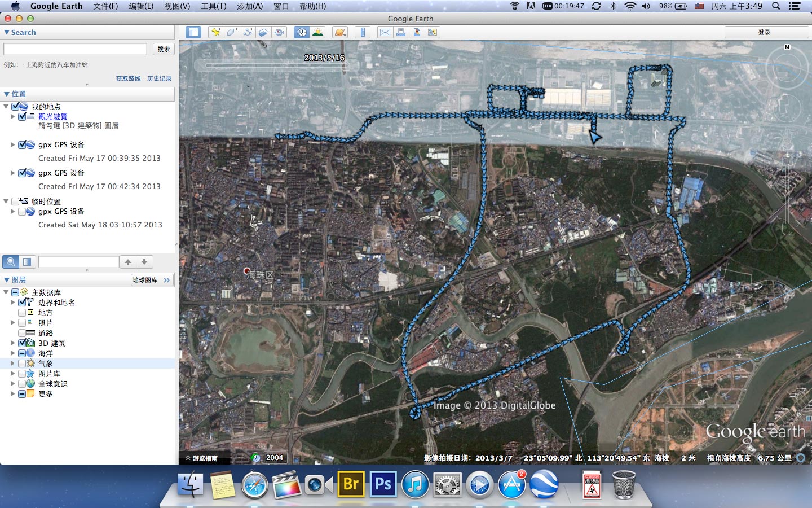The image size is (812, 508).
Task: Expand the 觀光遊覽 folder tree arrow
Action: pos(12,116)
